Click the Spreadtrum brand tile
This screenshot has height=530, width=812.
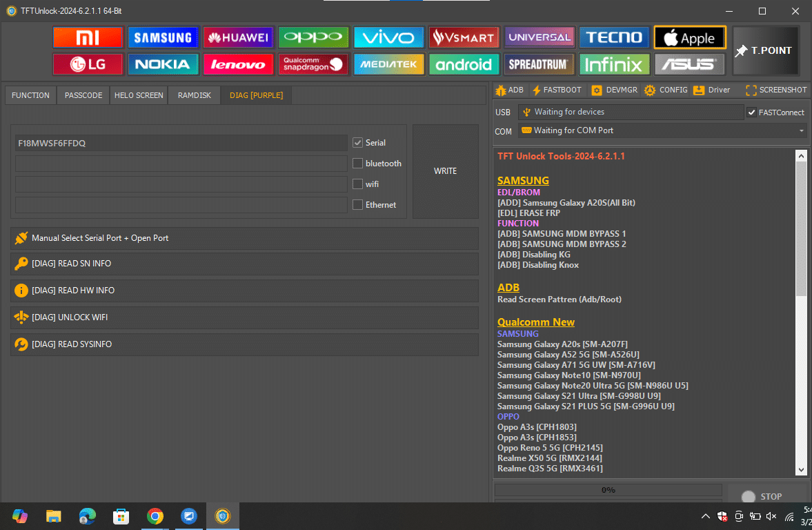[x=539, y=64]
